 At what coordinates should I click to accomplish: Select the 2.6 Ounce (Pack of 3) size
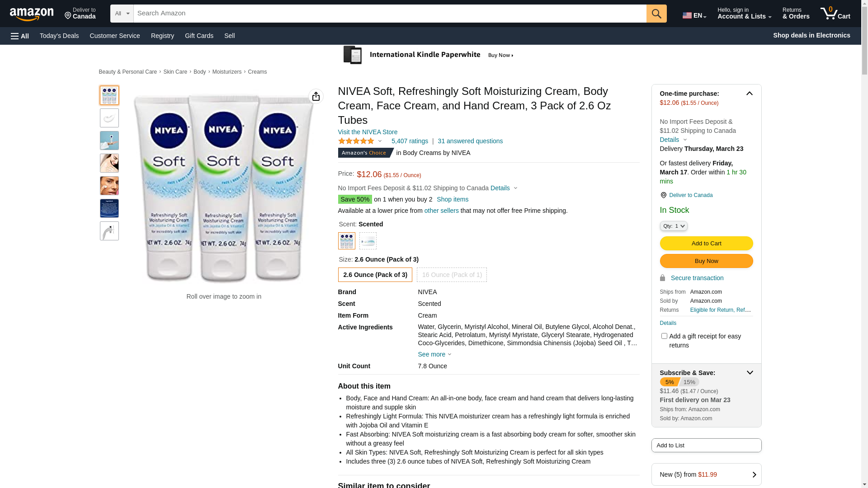[x=375, y=275]
